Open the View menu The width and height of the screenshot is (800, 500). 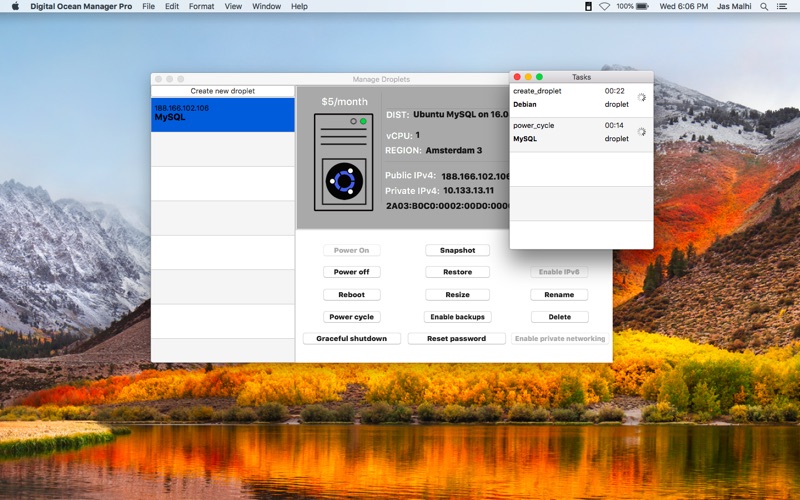coord(233,6)
